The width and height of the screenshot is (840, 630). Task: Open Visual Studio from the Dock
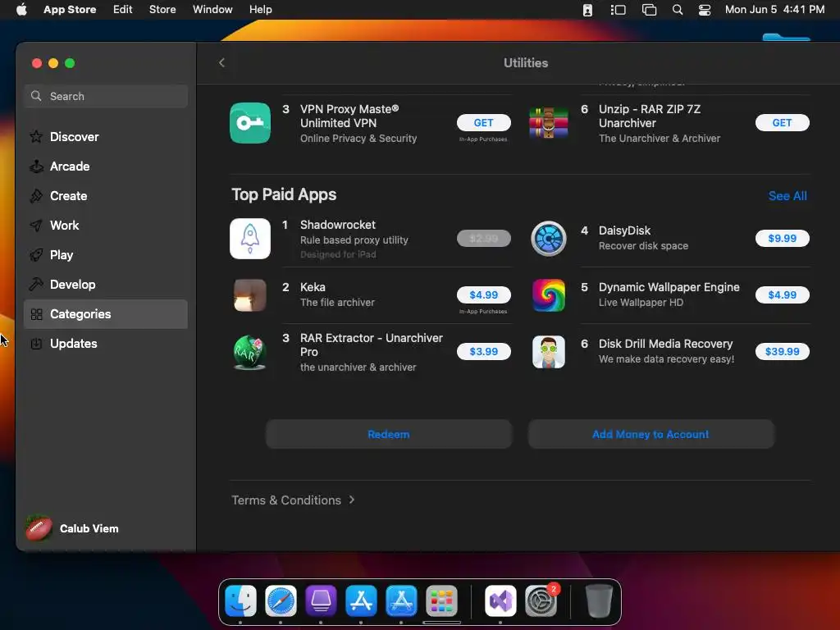500,601
